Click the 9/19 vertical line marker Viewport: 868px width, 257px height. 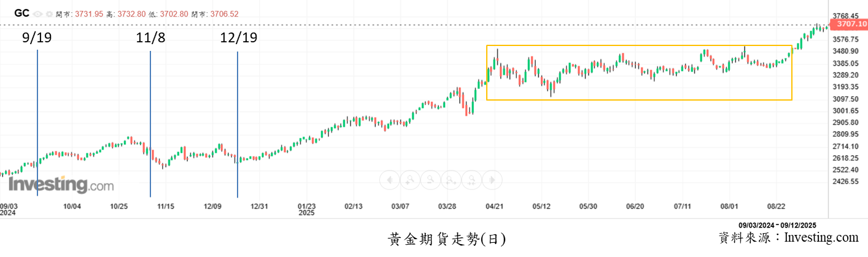point(37,123)
